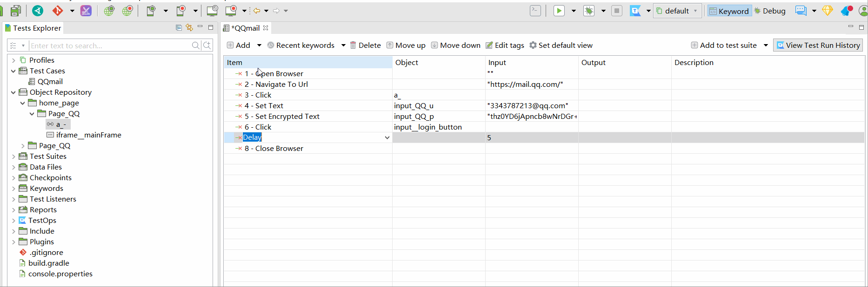This screenshot has width=868, height=287.
Task: Open the Add keyword dropdown arrow
Action: pyautogui.click(x=259, y=45)
